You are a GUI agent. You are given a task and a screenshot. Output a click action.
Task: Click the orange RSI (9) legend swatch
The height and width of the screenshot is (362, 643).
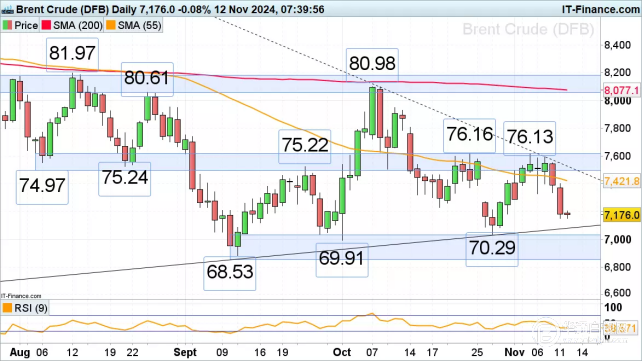coord(7,308)
